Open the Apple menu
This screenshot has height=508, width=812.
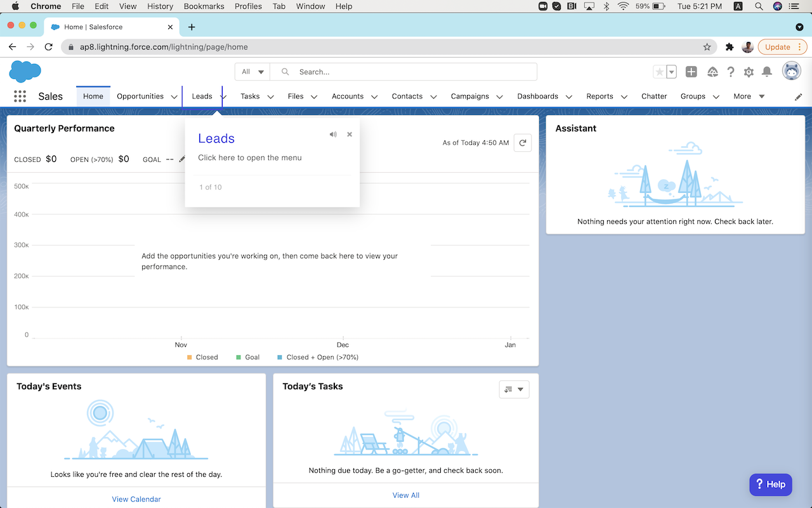pos(15,6)
